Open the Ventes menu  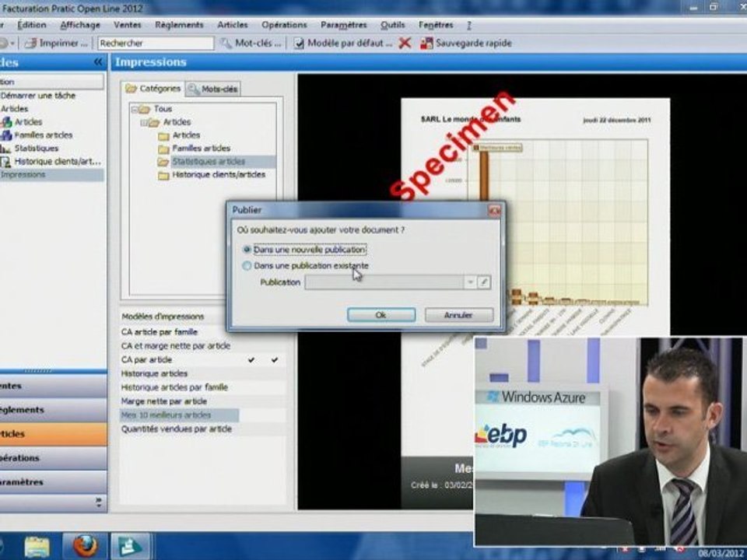(x=127, y=25)
